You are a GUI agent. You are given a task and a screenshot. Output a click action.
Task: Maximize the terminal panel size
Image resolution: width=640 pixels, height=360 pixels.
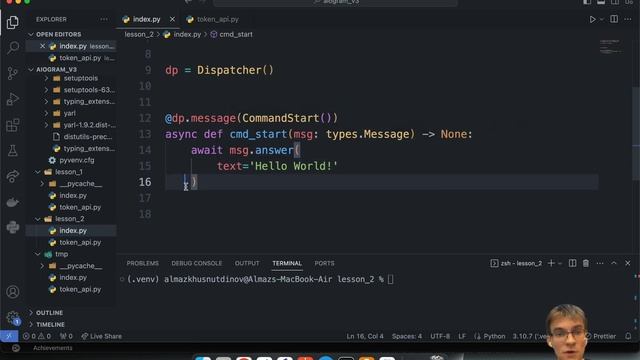click(x=614, y=263)
